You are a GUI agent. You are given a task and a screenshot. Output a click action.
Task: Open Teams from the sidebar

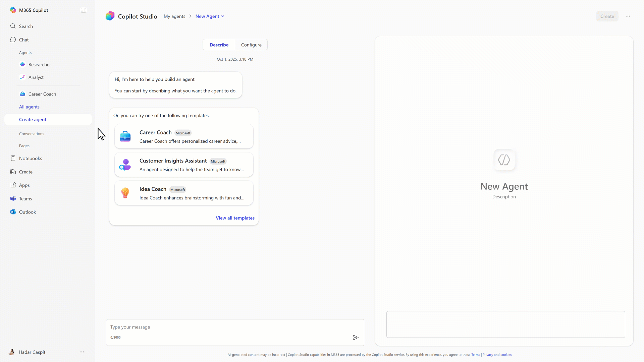[25, 198]
